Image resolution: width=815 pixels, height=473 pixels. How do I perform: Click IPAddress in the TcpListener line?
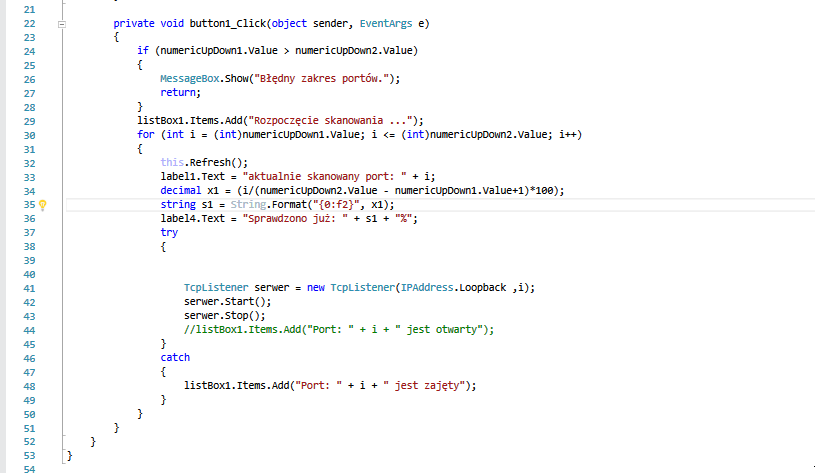pos(427,287)
